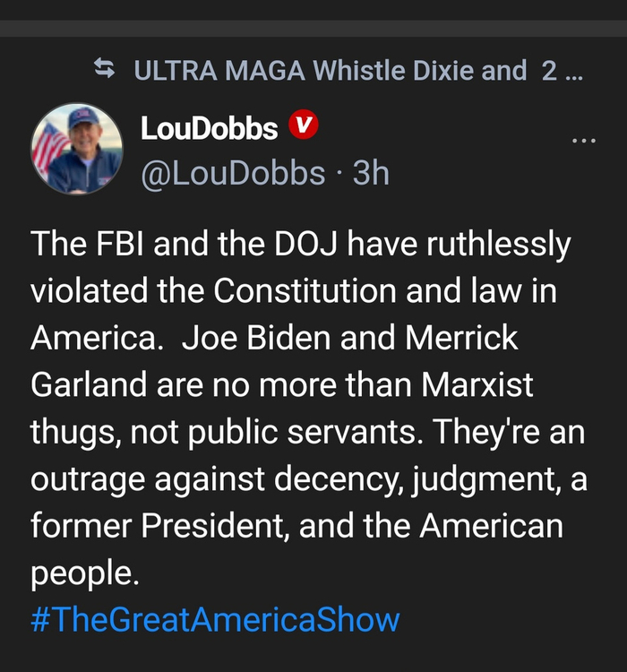Click the LouDobbs display name

tap(209, 129)
